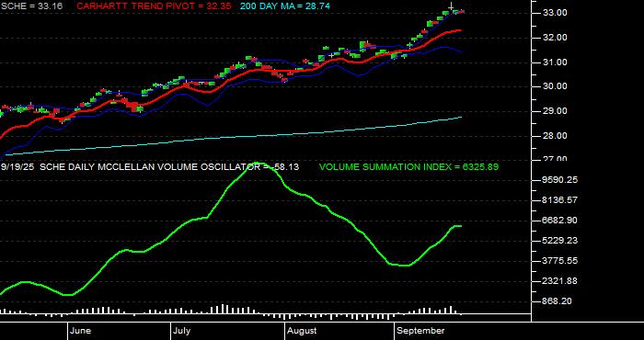Viewport: 644px width, 340px height.
Task: Click the right end of the red trend pivot line
Action: (x=461, y=30)
